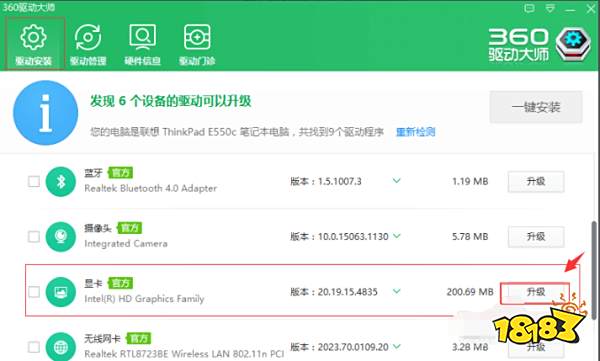
Task: Click the 1.19 MB size value
Action: coord(470,181)
